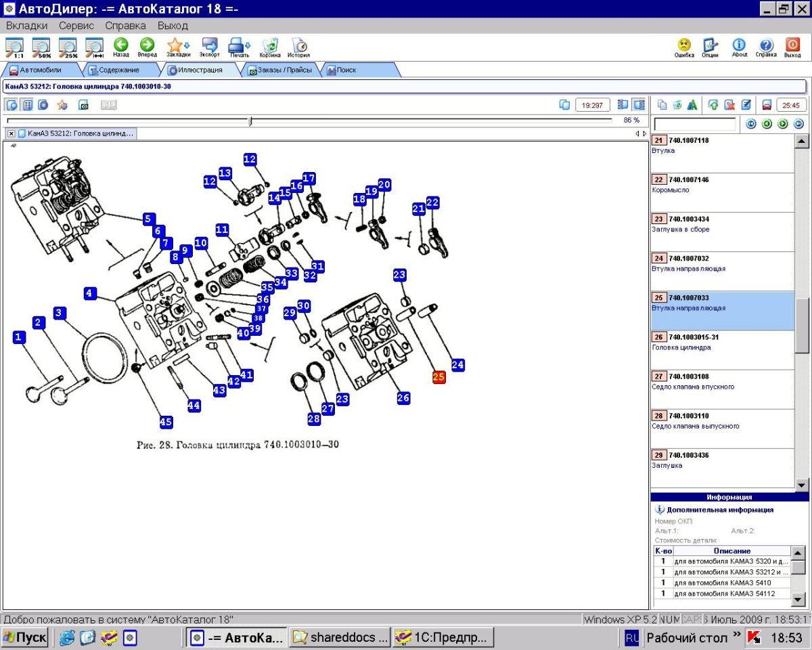Switch to the Поиск tab
Screen dimensions: 812x650
[x=359, y=70]
